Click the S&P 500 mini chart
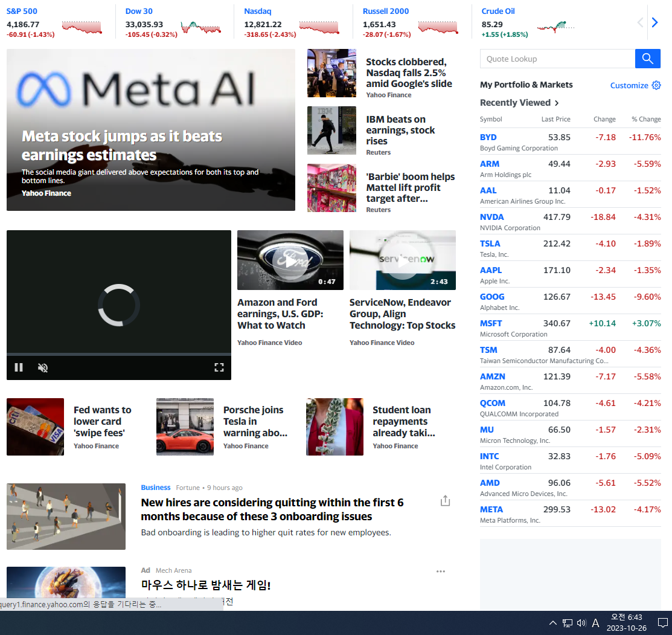 (x=82, y=27)
